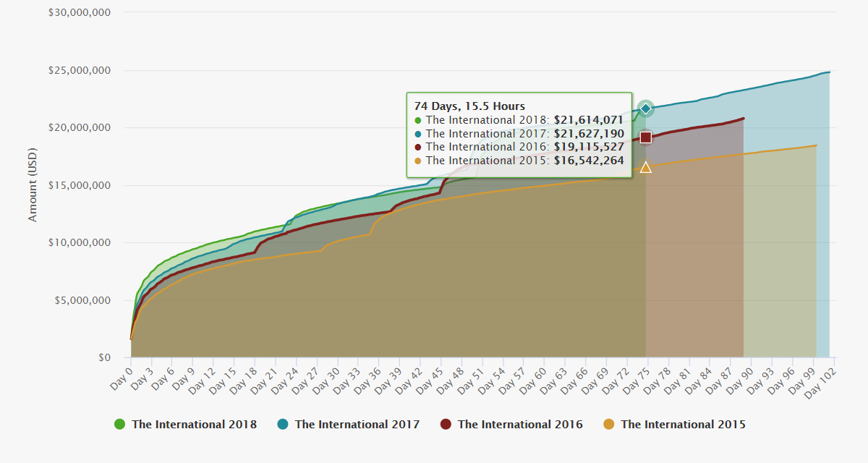Image resolution: width=868 pixels, height=463 pixels.
Task: Click the teal circle icon in the legend
Action: click(284, 424)
